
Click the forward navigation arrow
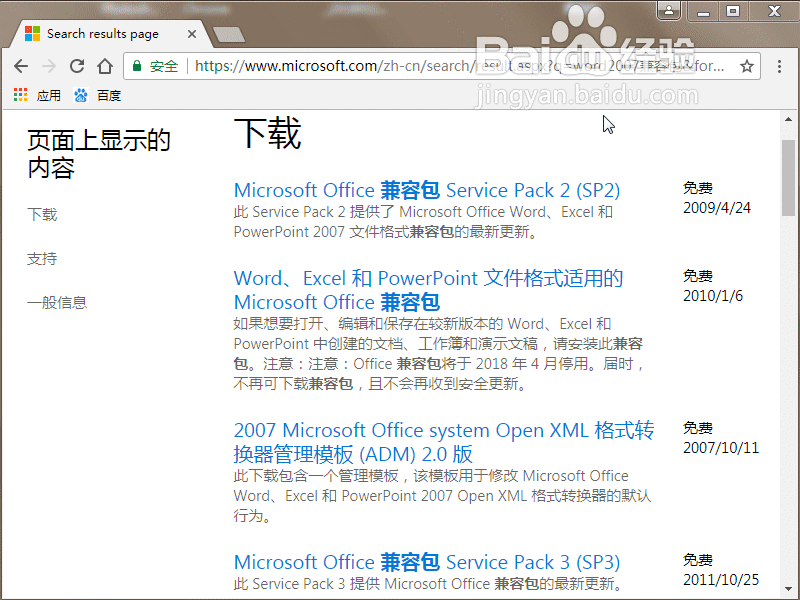click(x=49, y=66)
